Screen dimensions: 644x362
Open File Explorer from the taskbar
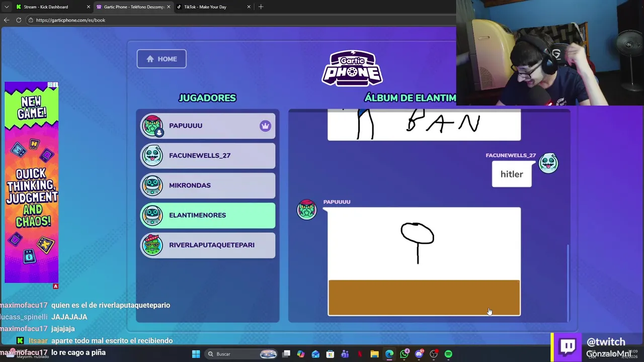click(374, 354)
